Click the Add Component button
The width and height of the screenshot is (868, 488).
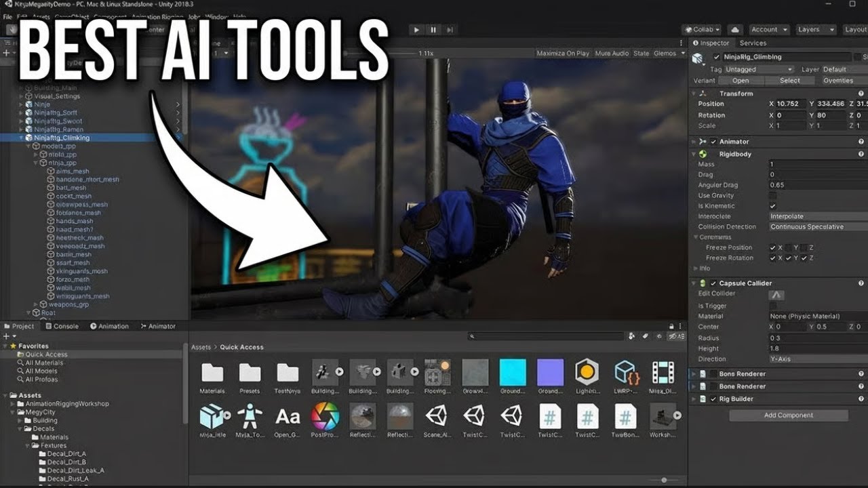(789, 415)
